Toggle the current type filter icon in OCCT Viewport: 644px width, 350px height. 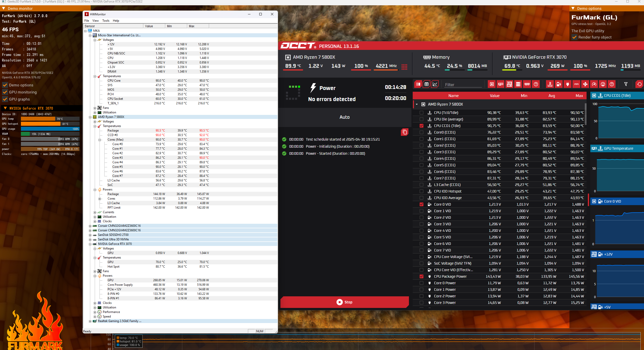coord(576,84)
